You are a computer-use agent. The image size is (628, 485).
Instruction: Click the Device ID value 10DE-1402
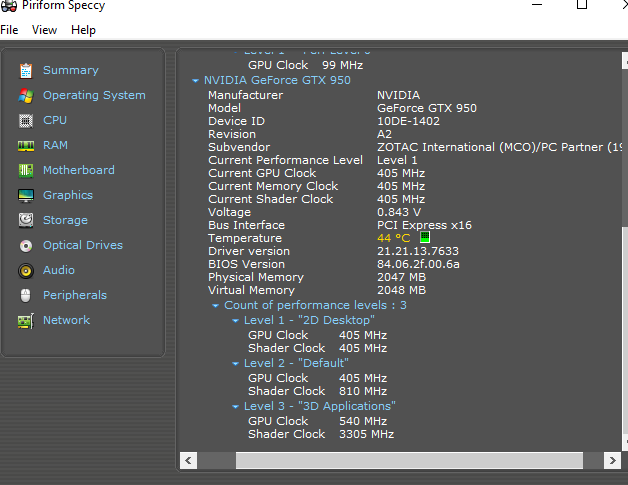coord(409,121)
